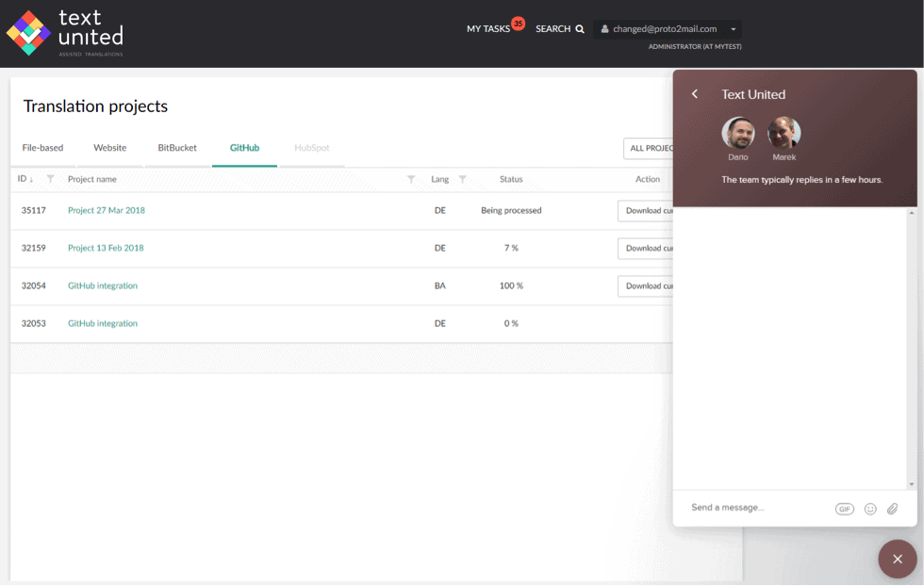Click the 35 tasks notification badge
The image size is (924, 586).
click(x=518, y=24)
